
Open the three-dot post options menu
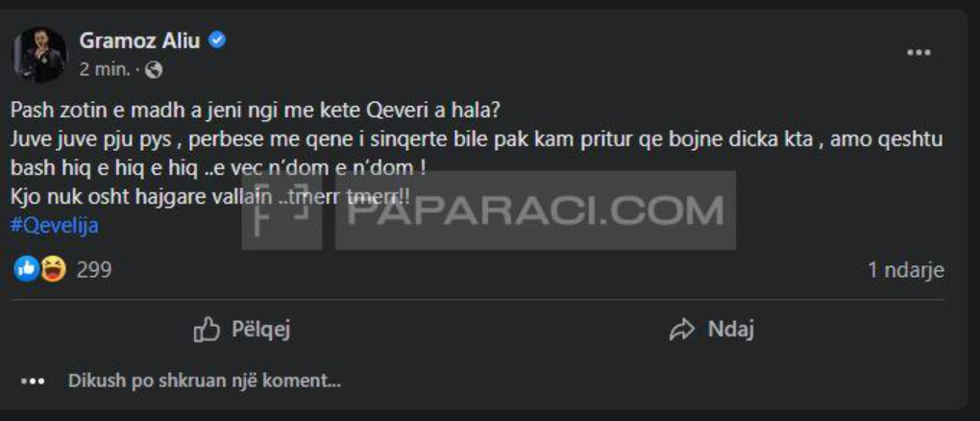pos(919,53)
